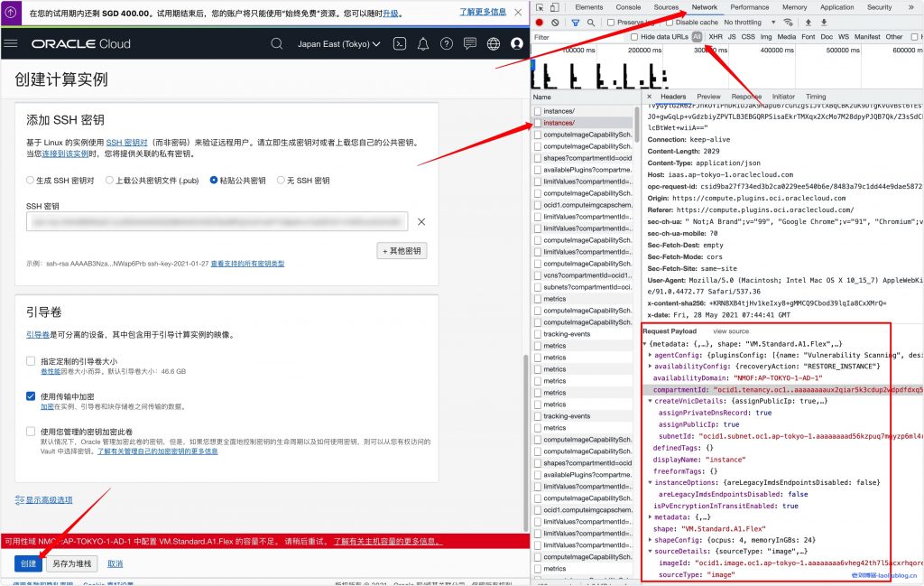Open the Japan East (Tokyo) region dropdown
Screen dimensions: 924x586
(337, 43)
